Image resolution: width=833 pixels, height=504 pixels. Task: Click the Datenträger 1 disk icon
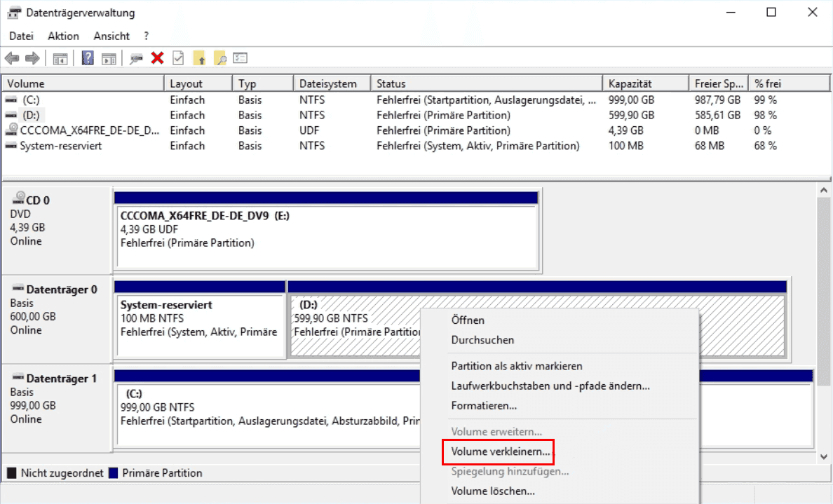tap(18, 377)
